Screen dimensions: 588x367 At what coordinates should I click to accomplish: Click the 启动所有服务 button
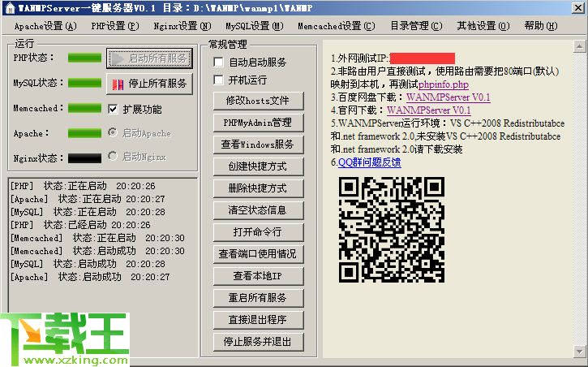click(x=149, y=58)
